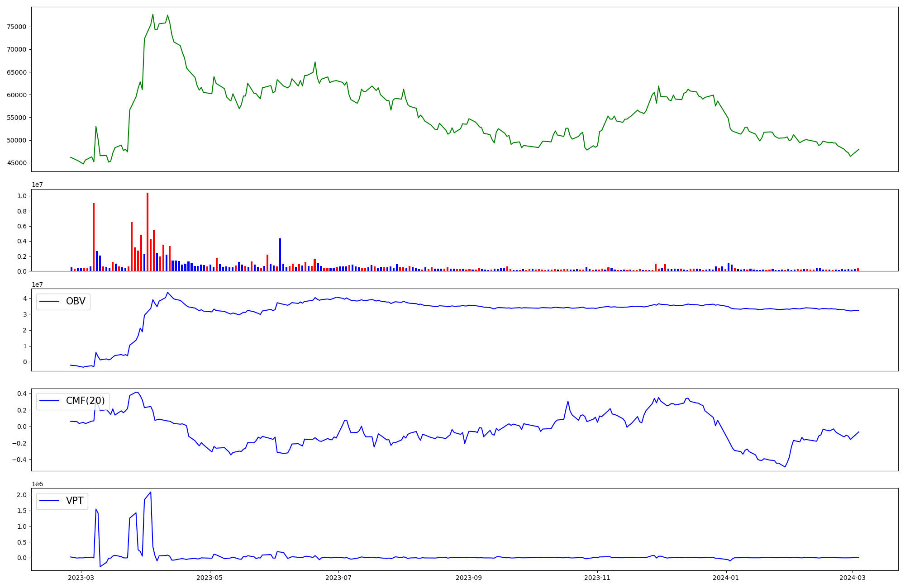Click the 1e7 exponent above volume chart

(37, 185)
